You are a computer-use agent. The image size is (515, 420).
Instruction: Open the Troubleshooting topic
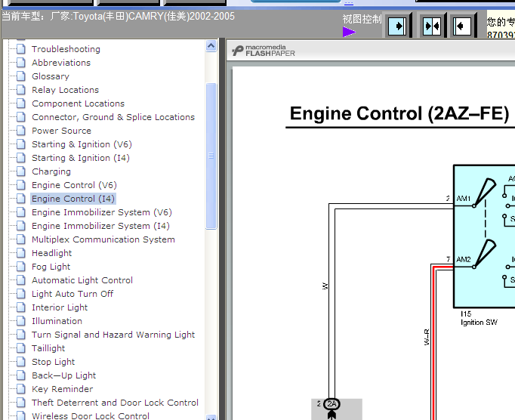click(66, 49)
